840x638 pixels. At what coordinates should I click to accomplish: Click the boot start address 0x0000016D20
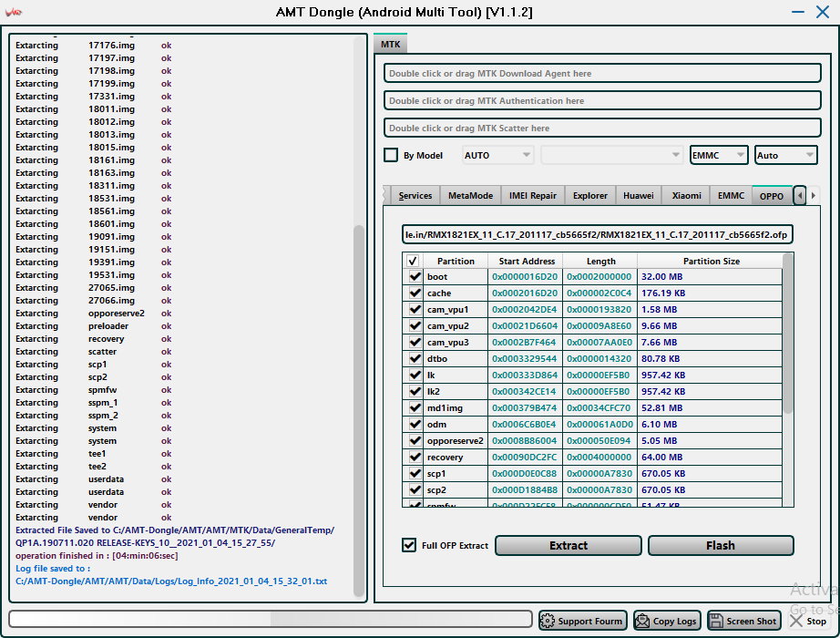(x=525, y=277)
